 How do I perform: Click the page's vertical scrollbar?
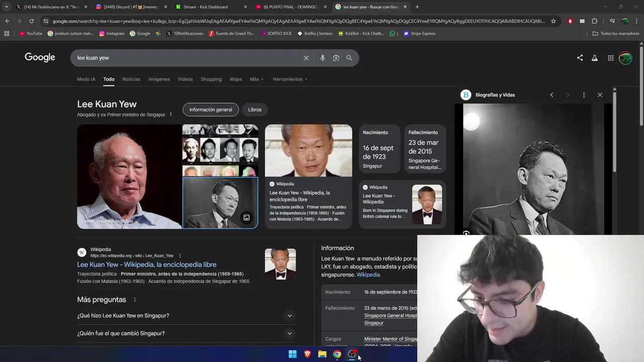641,85
